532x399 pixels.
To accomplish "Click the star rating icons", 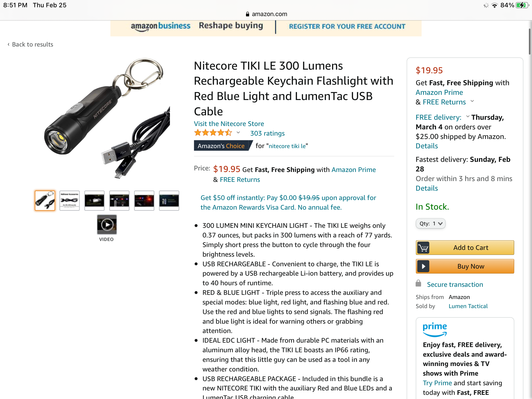I will (x=213, y=133).
